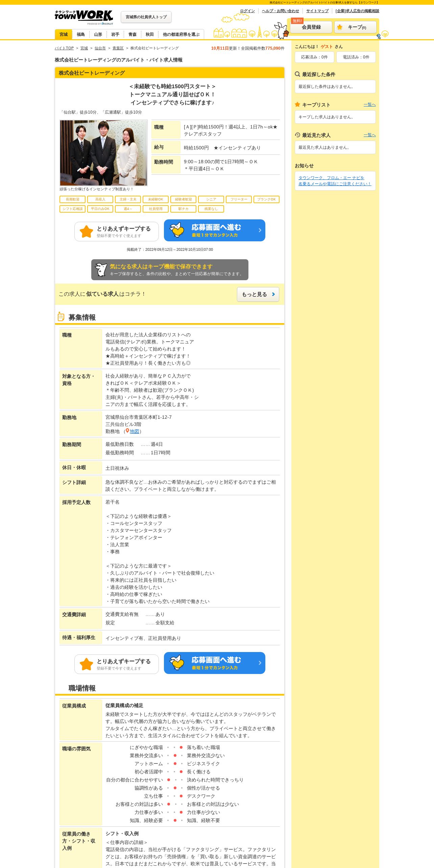Image resolution: width=434 pixels, height=868 pixels.
Task: Open the キープ(0) star button in header
Action: pos(355,27)
